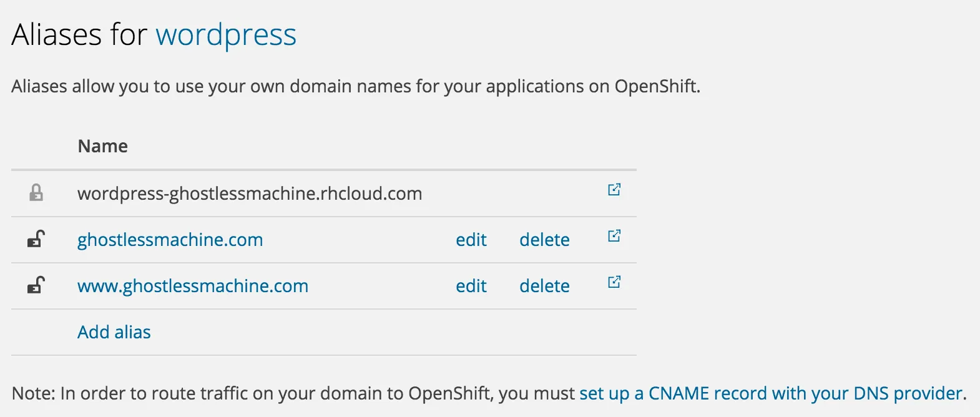Open the wordpress application link in heading
The image size is (980, 417).
226,36
